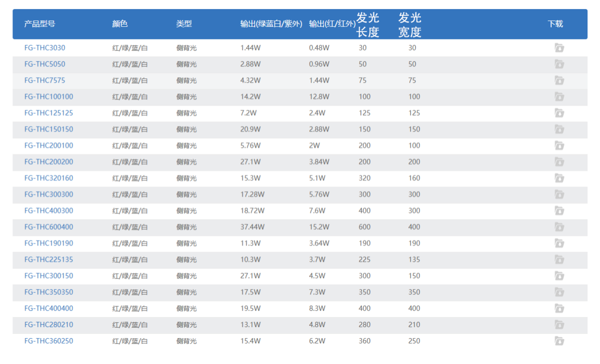Click download icon for FG-THC150150

coord(559,129)
